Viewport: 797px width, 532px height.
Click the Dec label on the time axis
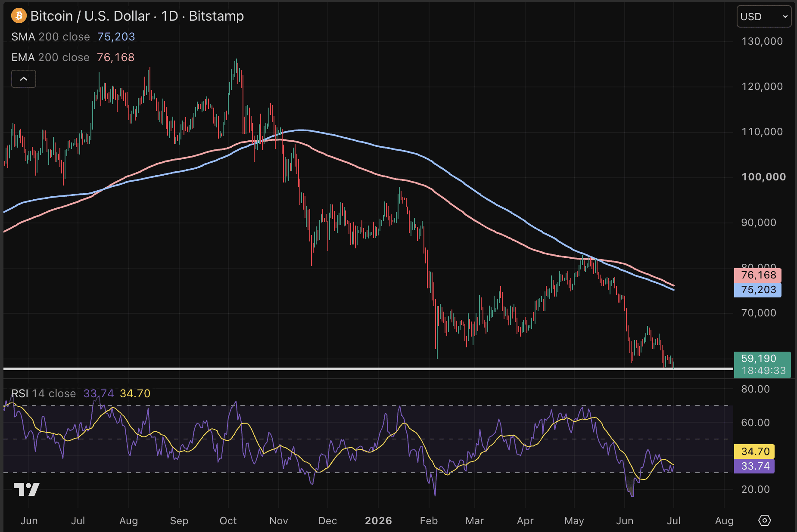328,521
